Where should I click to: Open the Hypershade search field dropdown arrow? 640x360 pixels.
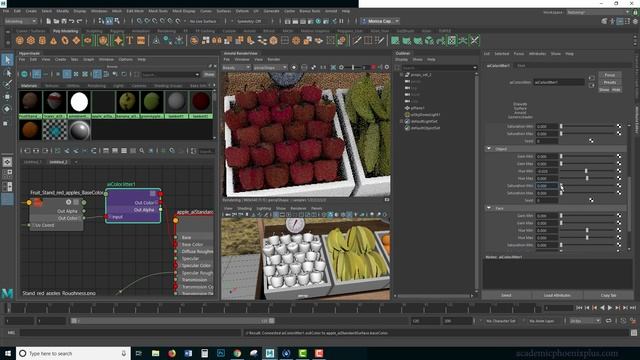197,74
